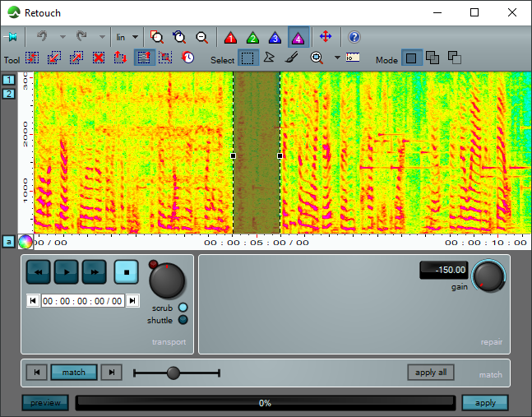The image size is (532, 417).
Task: Jump to start left of timecode
Action: [x=33, y=301]
